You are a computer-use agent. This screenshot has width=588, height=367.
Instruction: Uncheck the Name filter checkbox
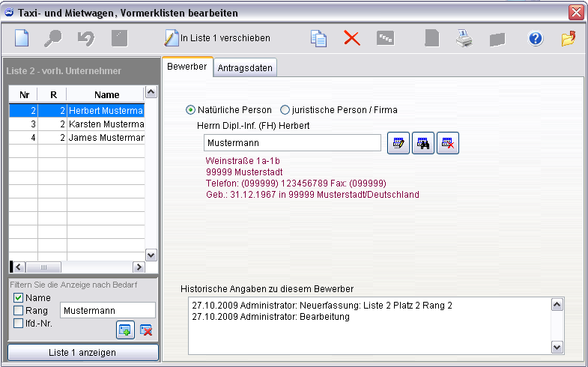pos(19,298)
